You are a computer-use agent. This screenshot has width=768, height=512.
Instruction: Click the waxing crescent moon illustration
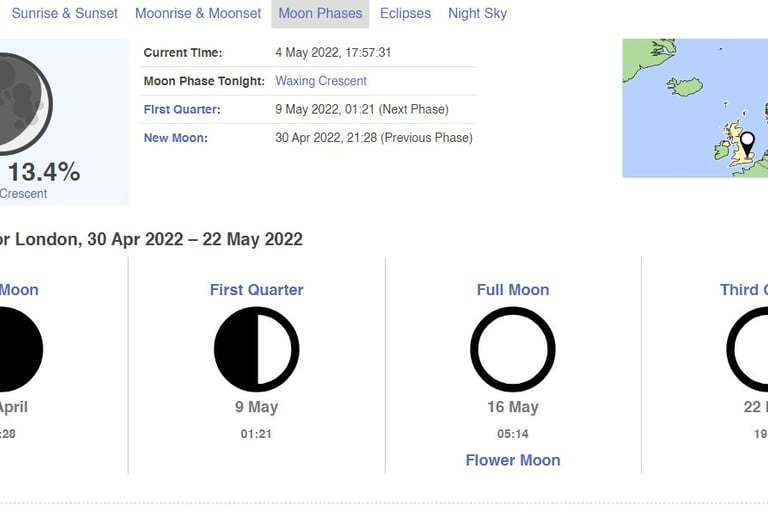(24, 104)
